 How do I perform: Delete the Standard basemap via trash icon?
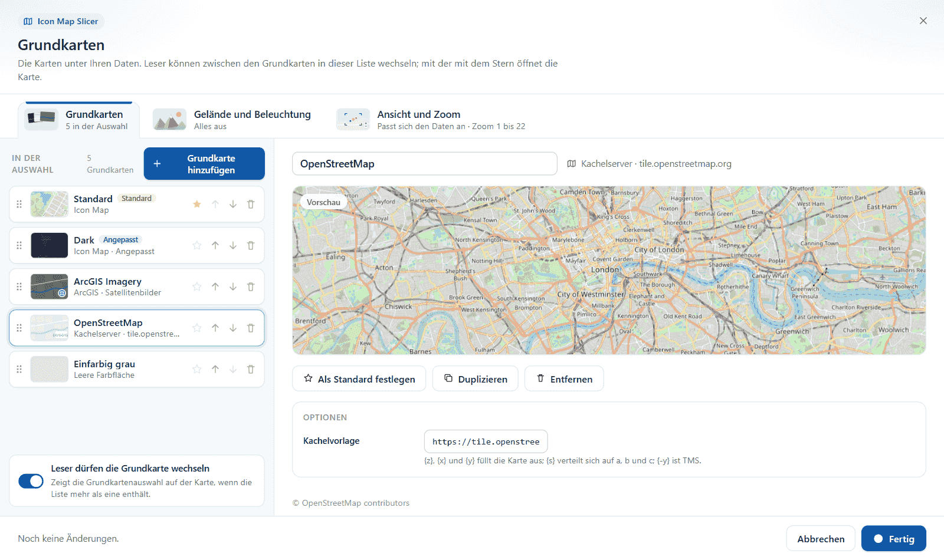point(251,204)
